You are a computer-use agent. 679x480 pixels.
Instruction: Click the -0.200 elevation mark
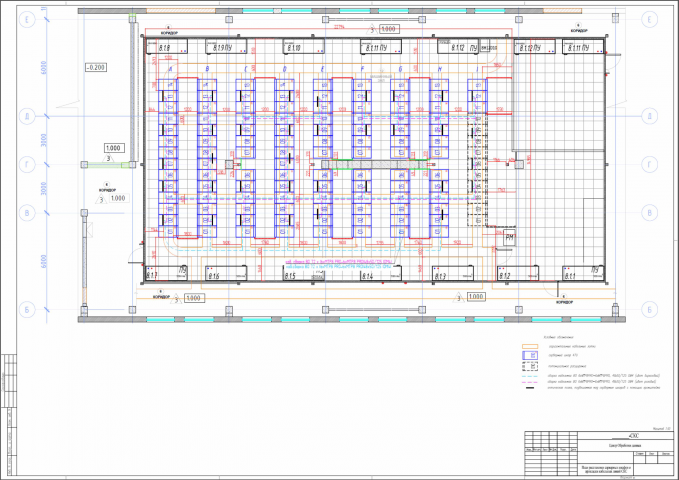pyautogui.click(x=96, y=68)
